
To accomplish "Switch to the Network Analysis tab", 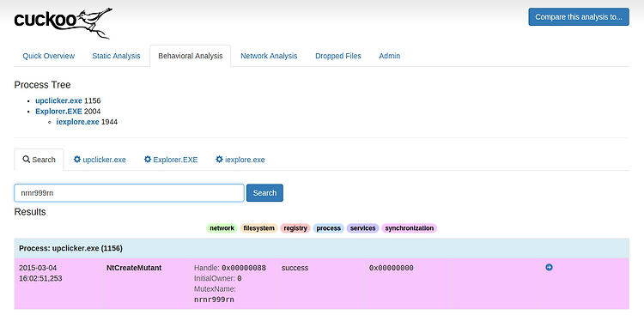I will 269,56.
